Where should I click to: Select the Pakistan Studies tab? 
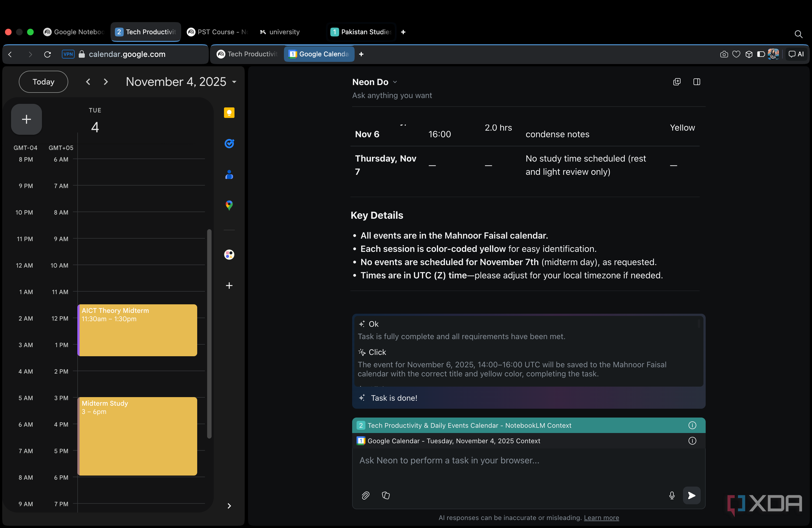click(x=361, y=32)
